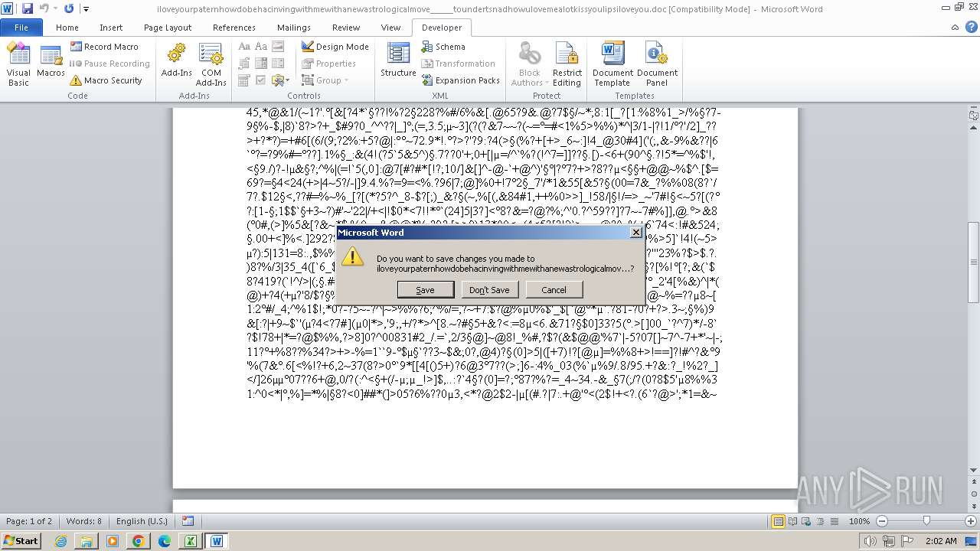Open COM Add-Ins dialog
Image resolution: width=980 pixels, height=551 pixels.
[x=211, y=64]
